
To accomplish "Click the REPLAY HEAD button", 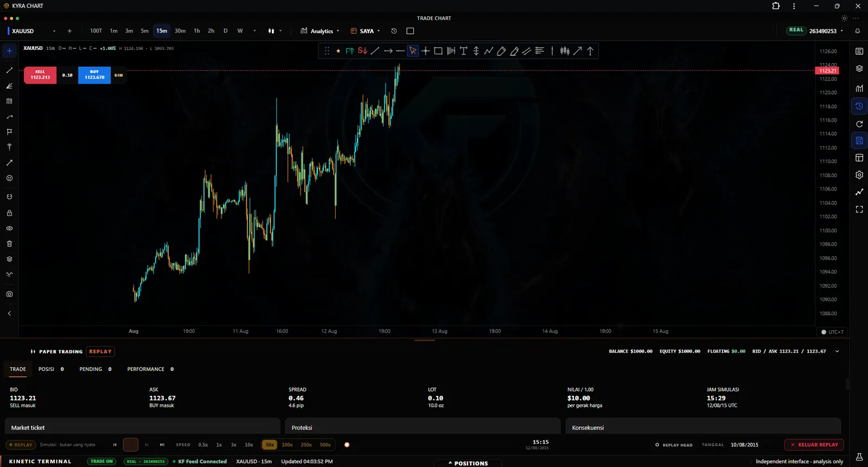I will 674,445.
